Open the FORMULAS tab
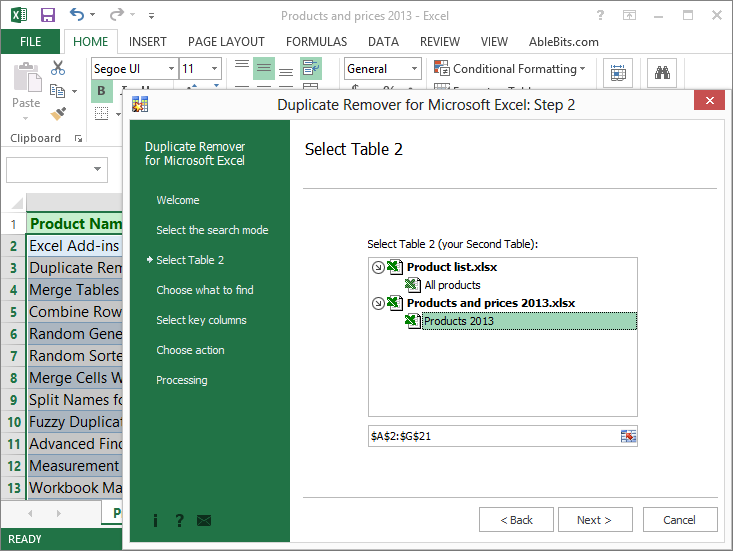733x551 pixels. tap(316, 42)
